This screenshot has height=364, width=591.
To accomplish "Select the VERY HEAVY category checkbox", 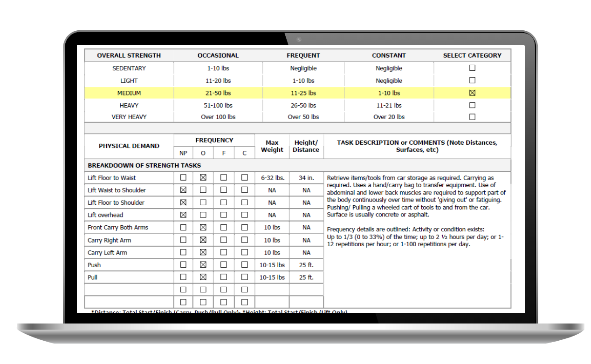I will pyautogui.click(x=472, y=117).
